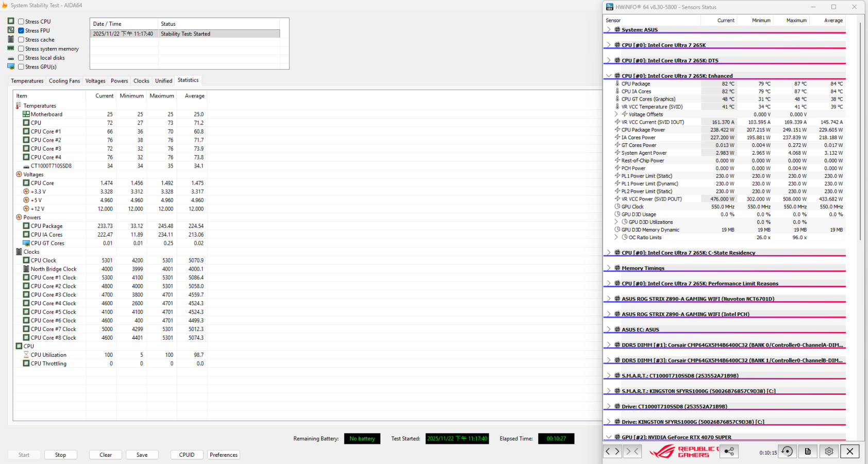Screen dimensions: 868x464
Task: Expand the Memory Timings sensor group
Action: coord(609,268)
